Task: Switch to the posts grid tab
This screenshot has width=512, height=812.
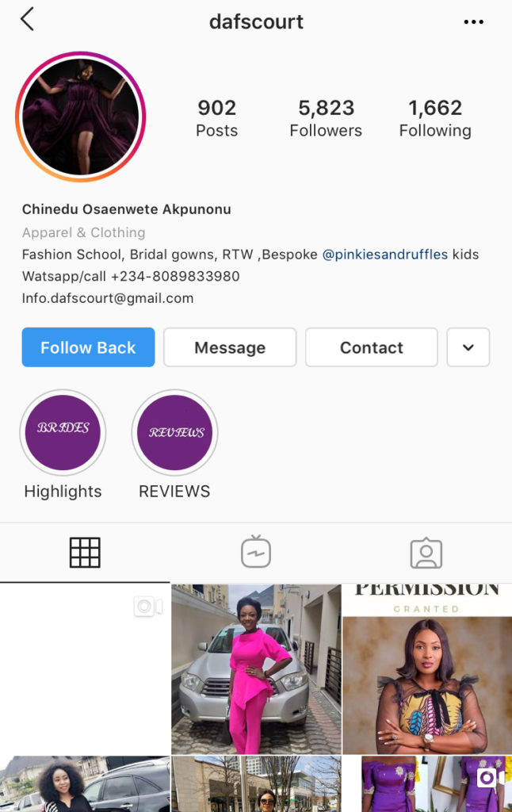Action: point(85,553)
